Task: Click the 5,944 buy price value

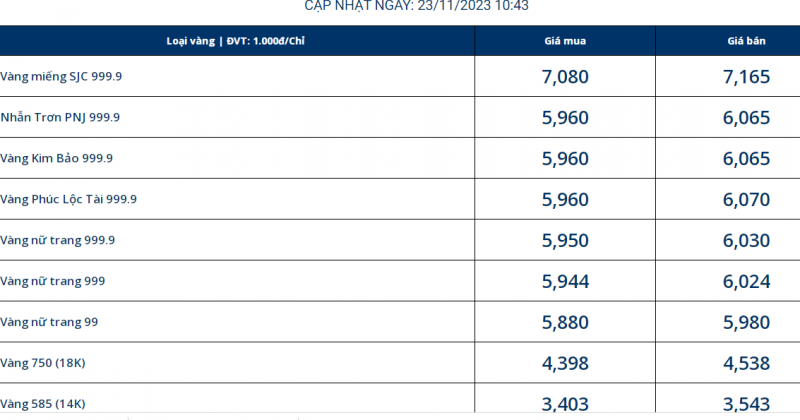Action: pos(565,281)
